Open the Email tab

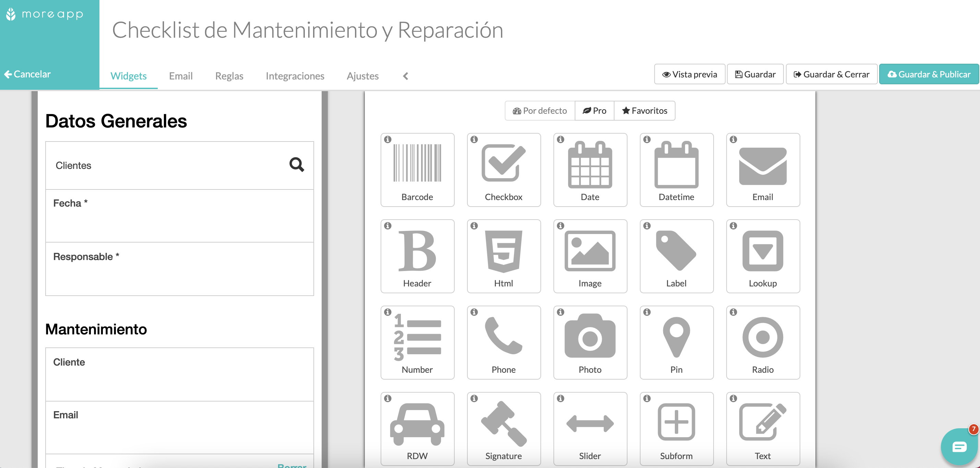(x=181, y=76)
